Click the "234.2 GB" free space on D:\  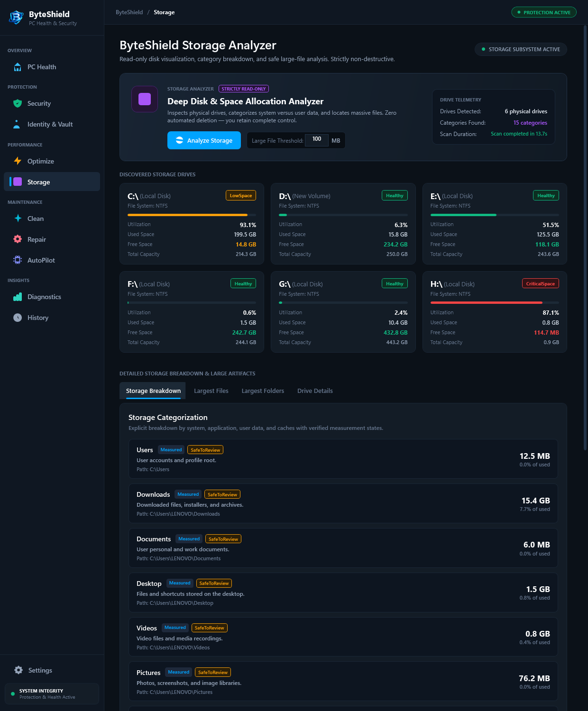(x=395, y=245)
